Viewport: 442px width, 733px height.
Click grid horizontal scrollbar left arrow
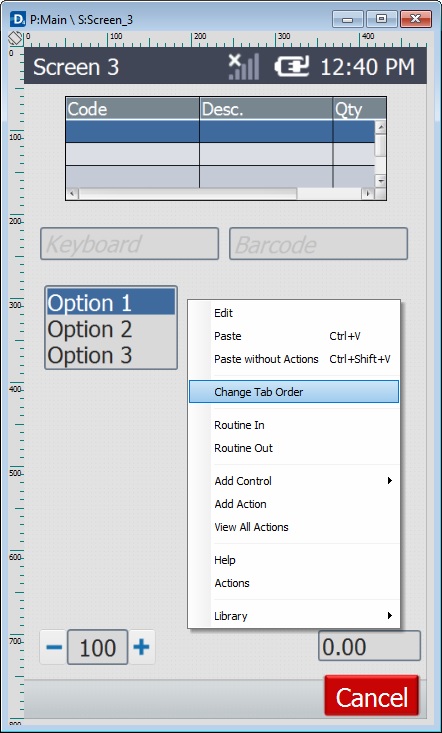(x=72, y=194)
